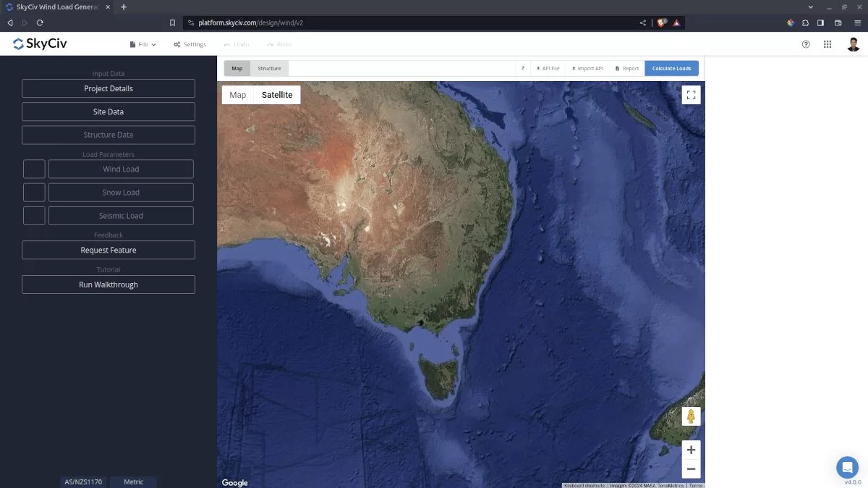
Task: Enable the Snow Load checkbox
Action: point(33,192)
